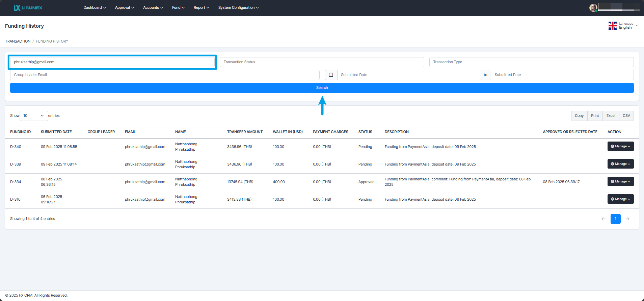This screenshot has height=301, width=644.
Task: Click the Copy table button
Action: point(579,116)
